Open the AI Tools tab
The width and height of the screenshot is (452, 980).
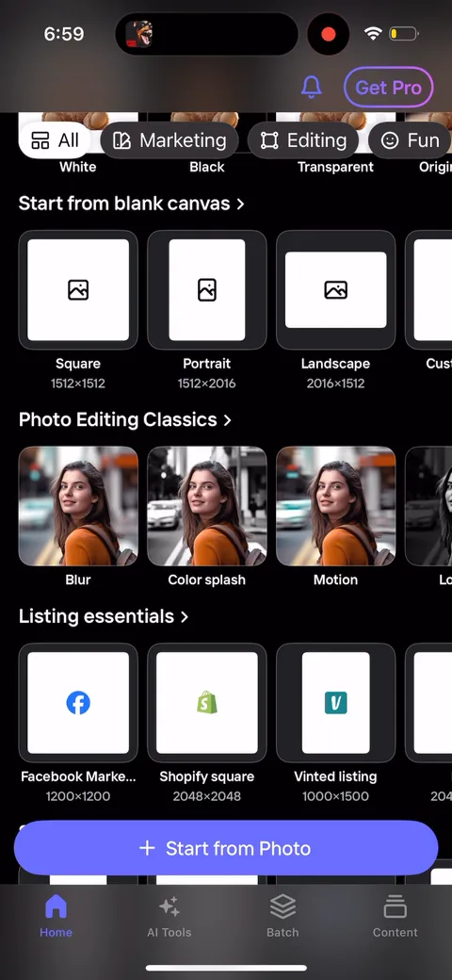pos(169,916)
